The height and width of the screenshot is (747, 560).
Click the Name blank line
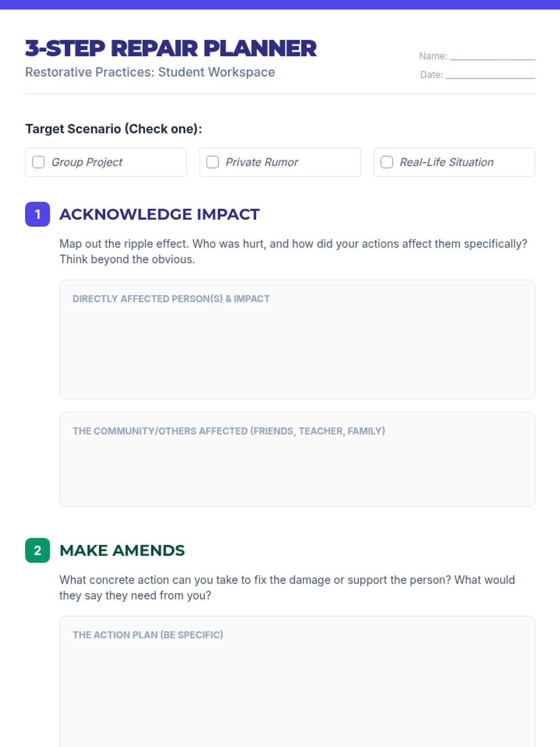tap(492, 56)
